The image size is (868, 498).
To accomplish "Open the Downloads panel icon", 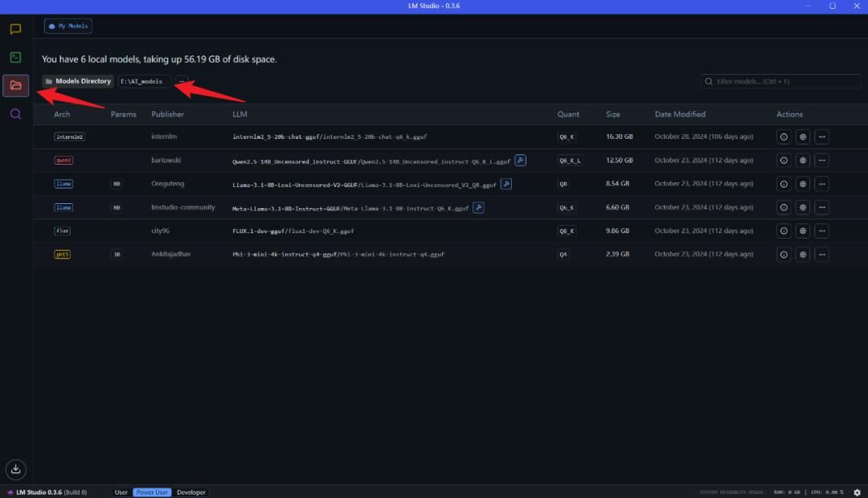I will [15, 469].
